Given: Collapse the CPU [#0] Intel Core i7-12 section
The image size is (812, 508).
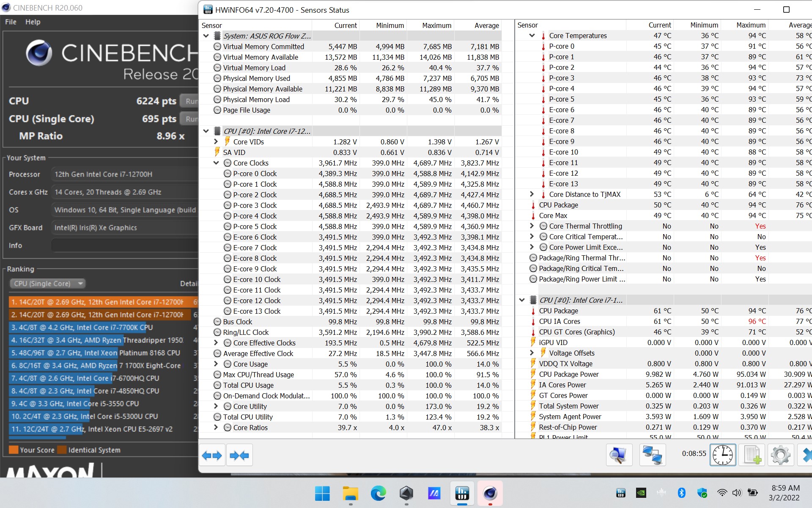Looking at the screenshot, I should pos(206,131).
